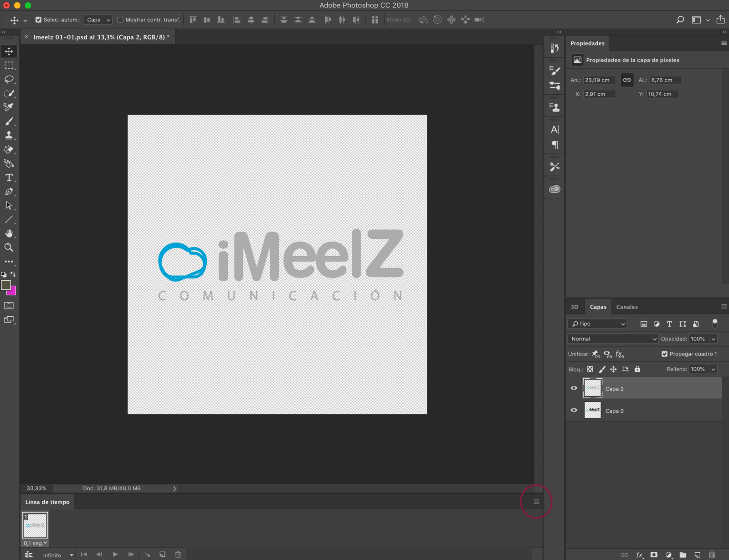Hide the Capa 0 layer
The image size is (729, 560).
tap(574, 410)
